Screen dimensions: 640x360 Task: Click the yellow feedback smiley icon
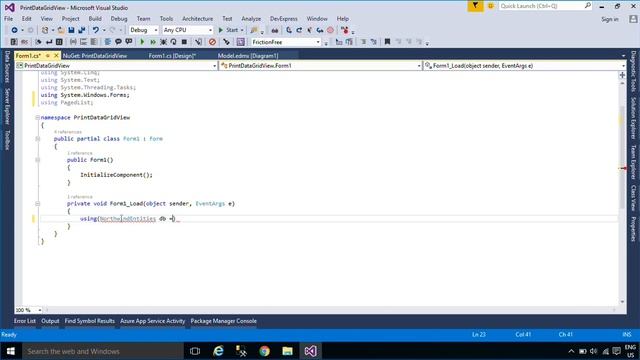click(x=491, y=6)
